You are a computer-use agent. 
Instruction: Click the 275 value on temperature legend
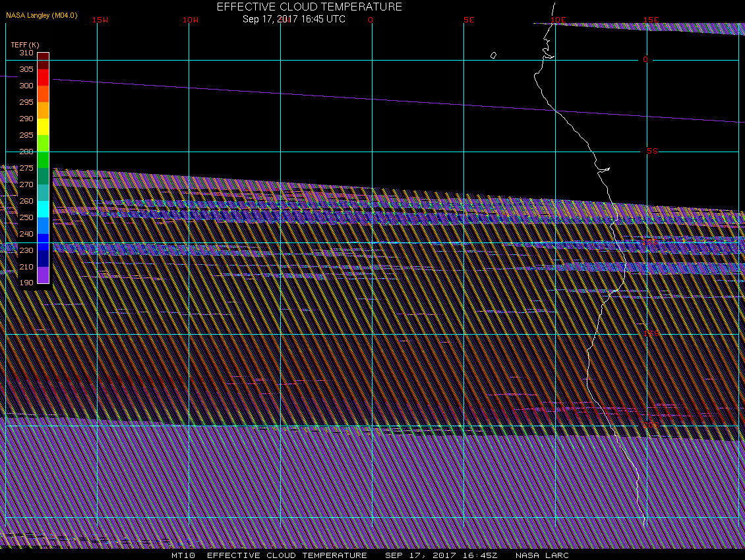[26, 168]
